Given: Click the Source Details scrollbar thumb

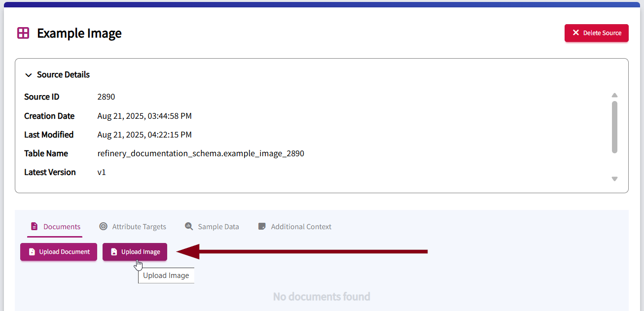Looking at the screenshot, I should (614, 127).
